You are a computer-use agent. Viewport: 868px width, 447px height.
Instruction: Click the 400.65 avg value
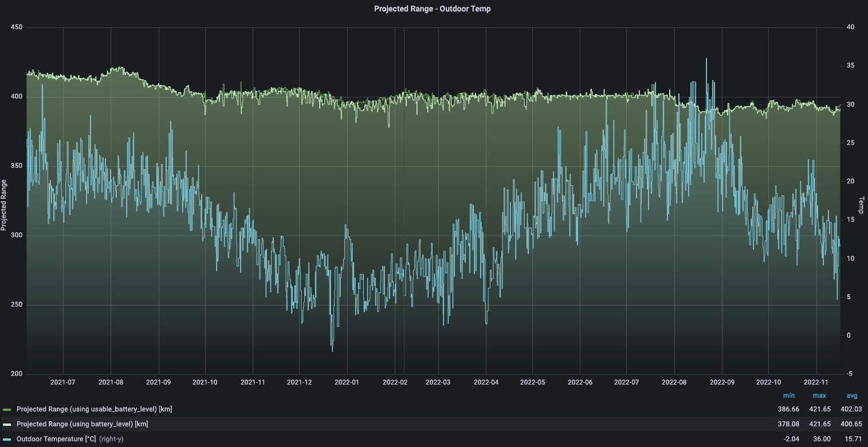pyautogui.click(x=852, y=424)
